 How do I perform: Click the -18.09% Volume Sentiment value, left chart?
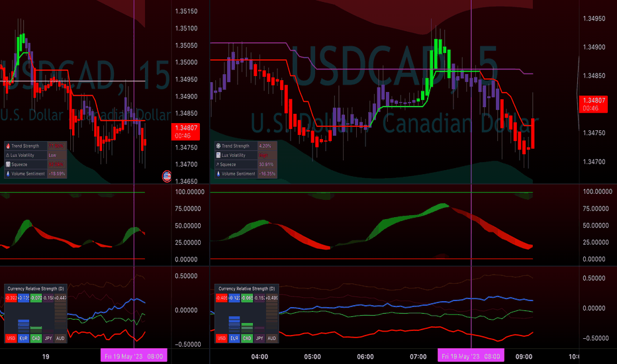(x=57, y=173)
